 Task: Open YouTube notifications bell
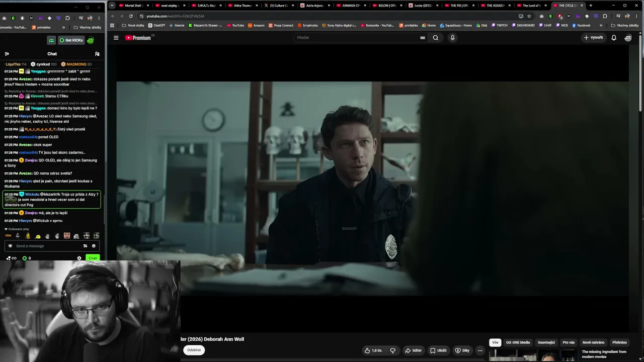point(614,38)
